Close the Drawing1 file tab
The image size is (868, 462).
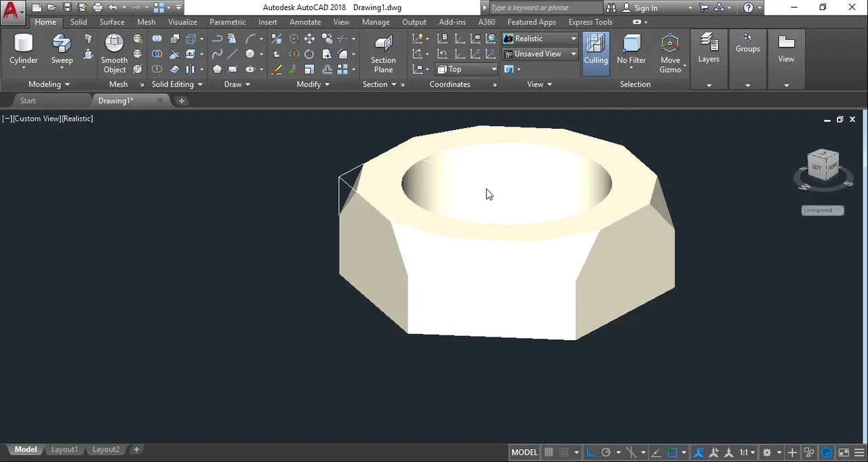[x=159, y=100]
